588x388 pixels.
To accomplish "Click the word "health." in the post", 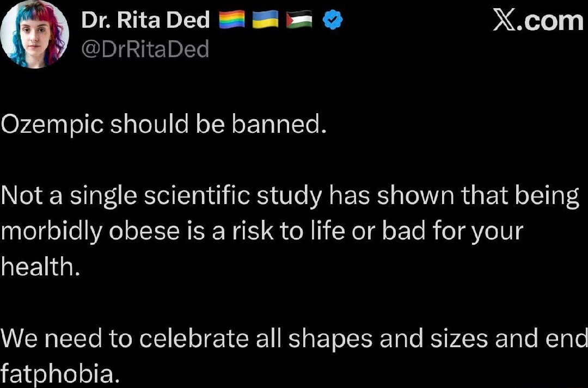I will tap(40, 267).
